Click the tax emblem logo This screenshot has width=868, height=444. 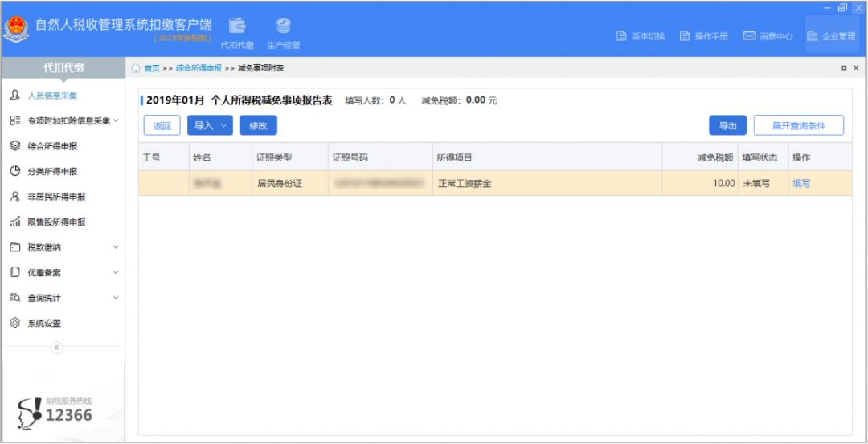point(15,30)
